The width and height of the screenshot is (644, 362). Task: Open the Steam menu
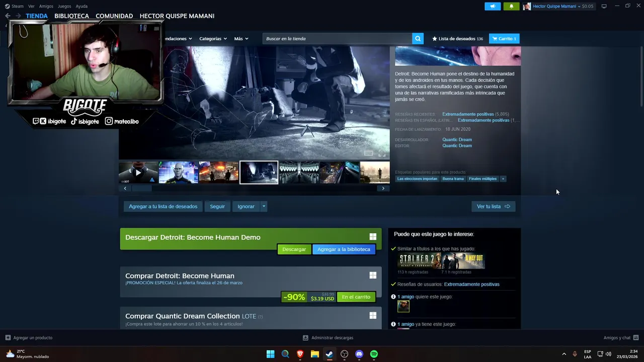(14, 6)
